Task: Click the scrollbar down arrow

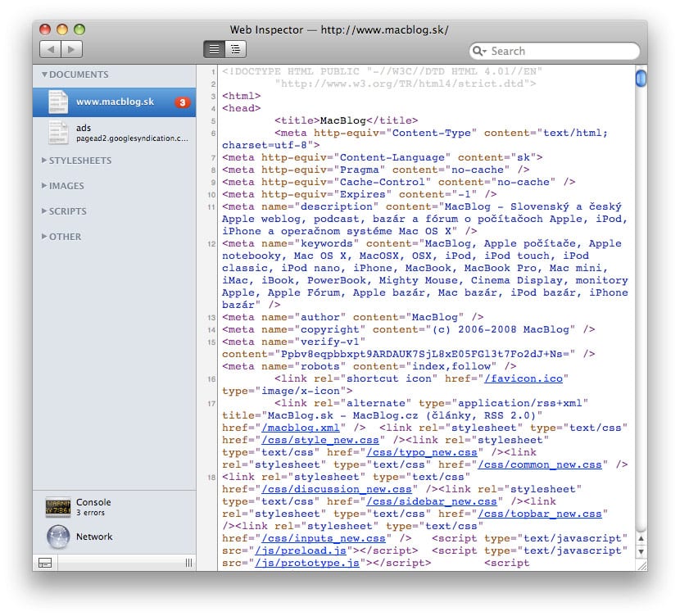Action: tap(641, 552)
